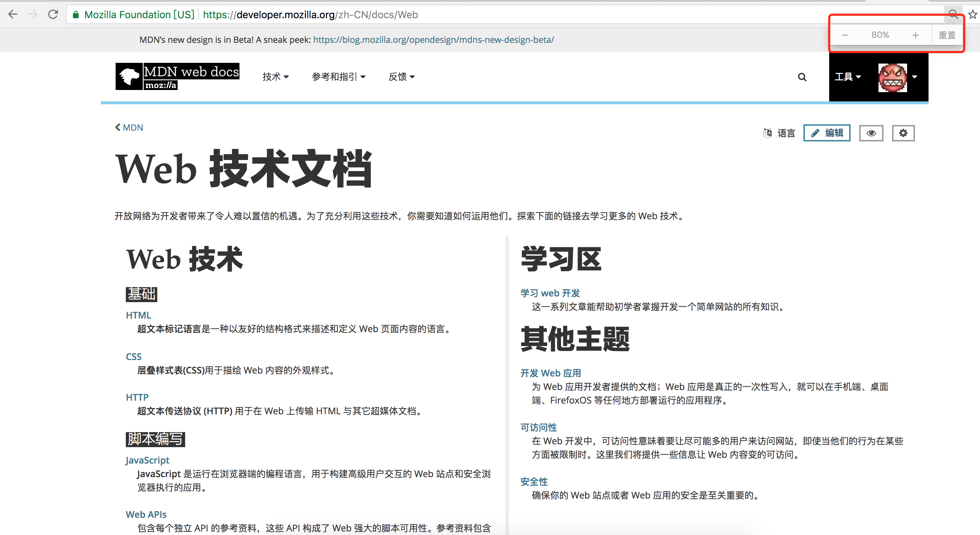Open the JavaScript documentation link
This screenshot has width=980, height=535.
click(147, 460)
